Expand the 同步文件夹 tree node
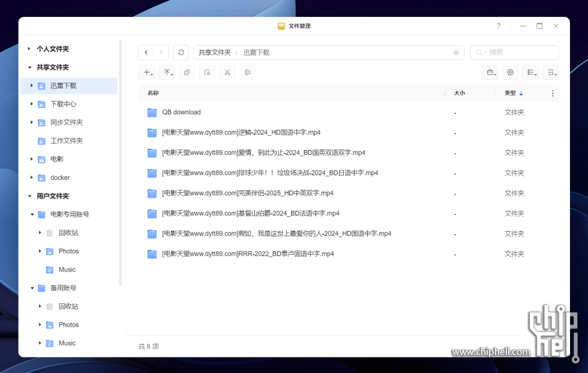The height and width of the screenshot is (373, 588). point(31,123)
